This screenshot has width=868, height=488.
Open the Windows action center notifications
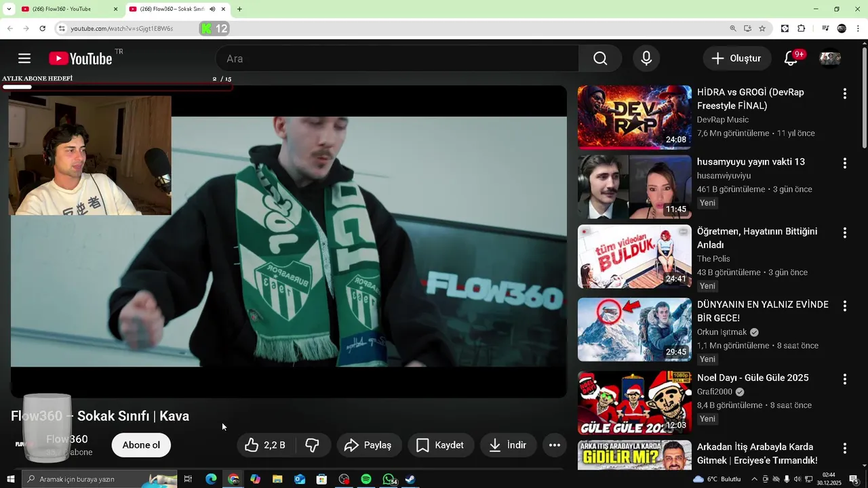click(x=854, y=479)
